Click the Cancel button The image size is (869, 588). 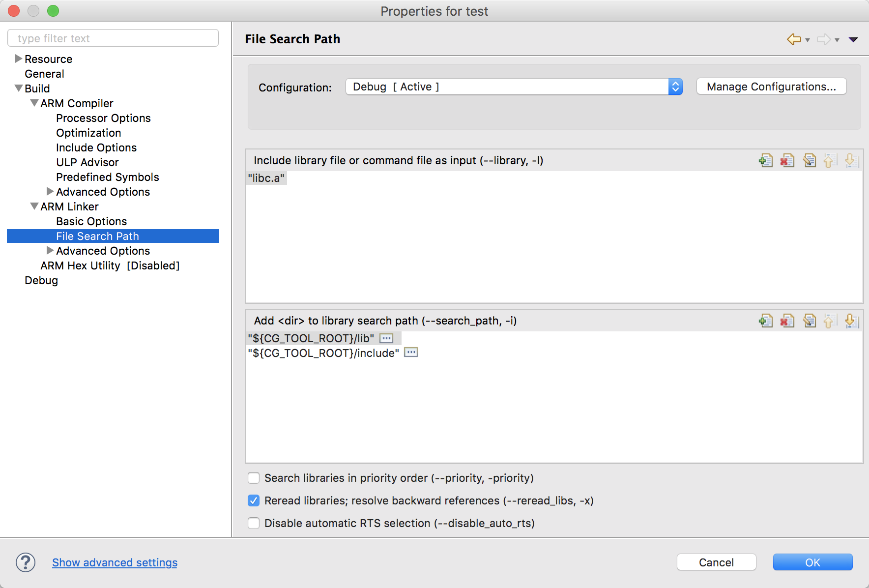click(x=716, y=562)
